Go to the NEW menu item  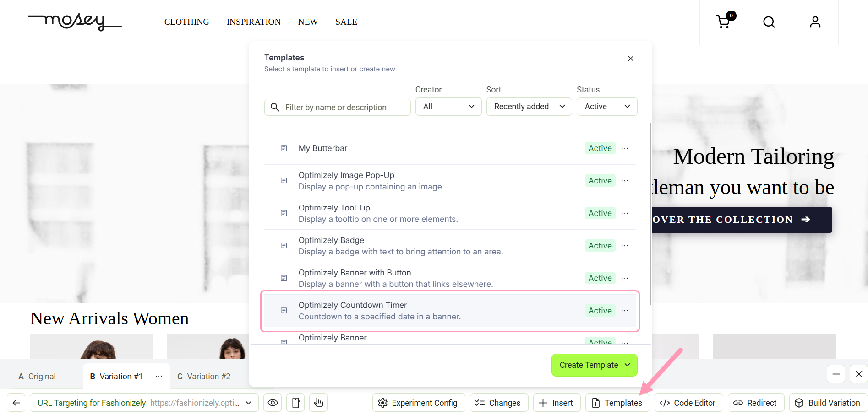click(x=308, y=22)
